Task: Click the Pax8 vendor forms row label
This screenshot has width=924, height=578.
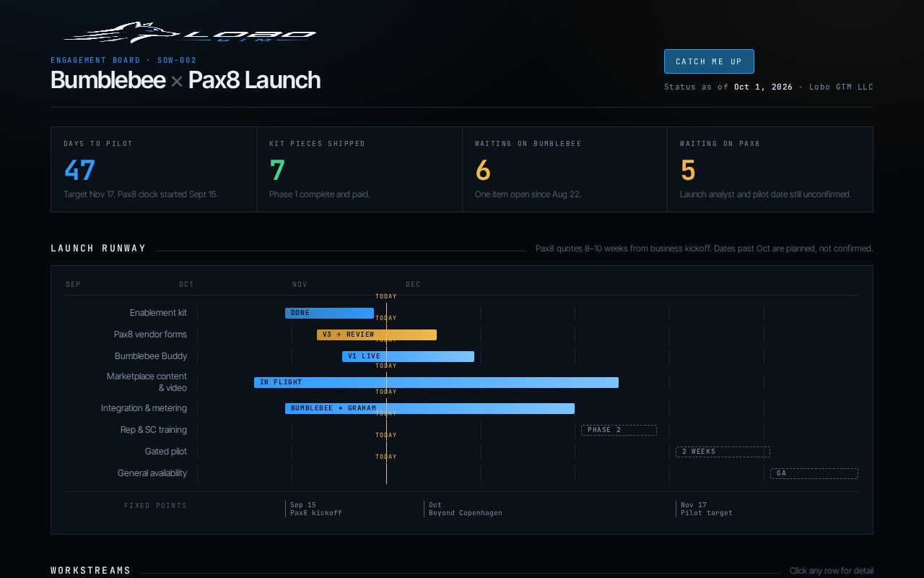Action: 150,335
